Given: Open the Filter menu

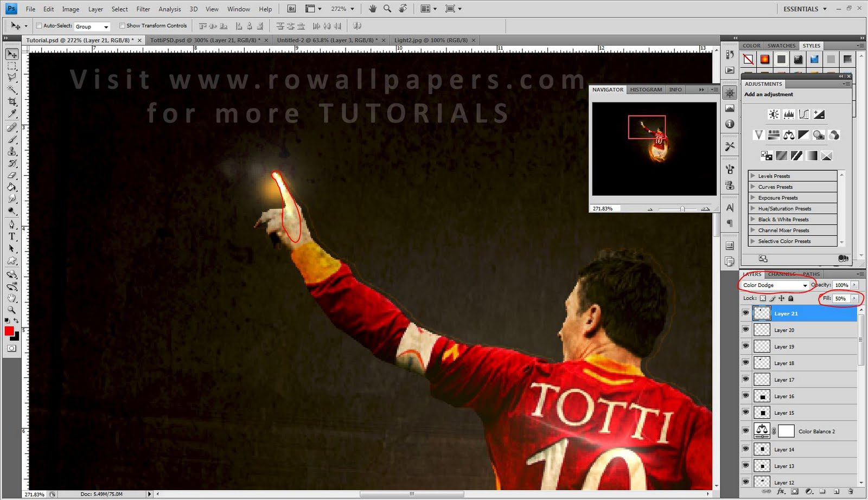Looking at the screenshot, I should coord(143,9).
